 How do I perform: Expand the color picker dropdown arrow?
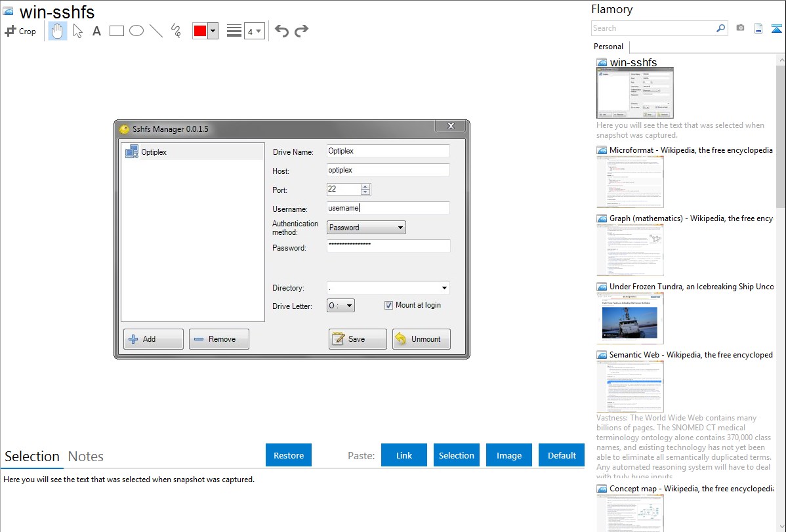tap(213, 31)
